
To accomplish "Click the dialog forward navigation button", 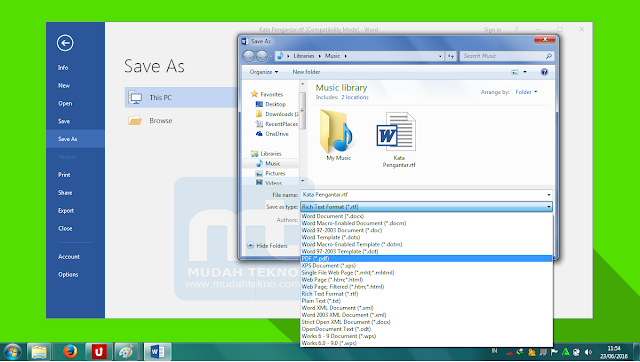I will pyautogui.click(x=262, y=56).
